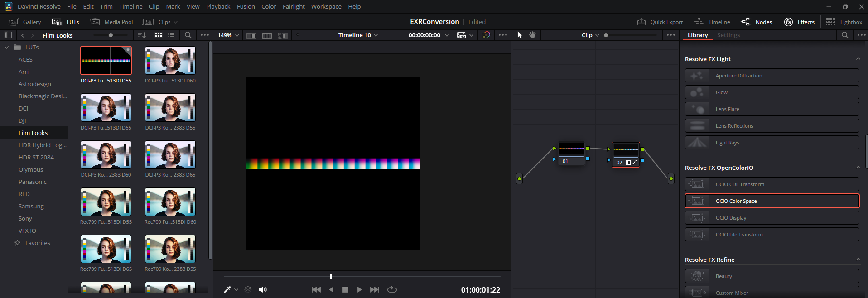Select the node editor pointer tool
The width and height of the screenshot is (868, 298).
tap(520, 35)
